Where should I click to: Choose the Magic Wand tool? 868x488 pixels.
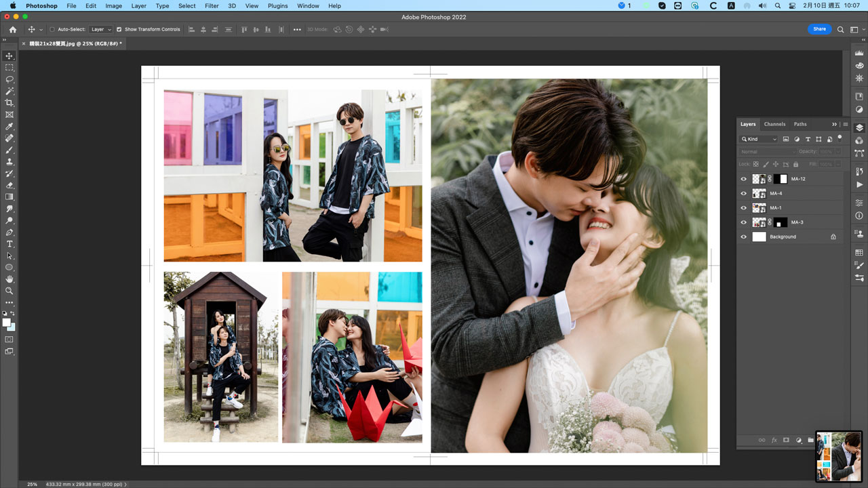tap(9, 91)
